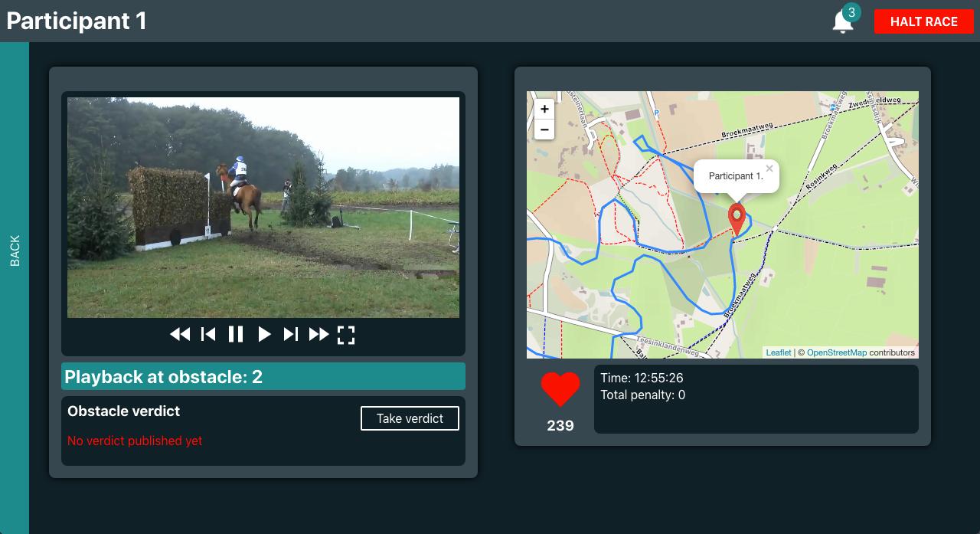
Task: Select the Playback at obstacle 2 header
Action: coord(263,376)
